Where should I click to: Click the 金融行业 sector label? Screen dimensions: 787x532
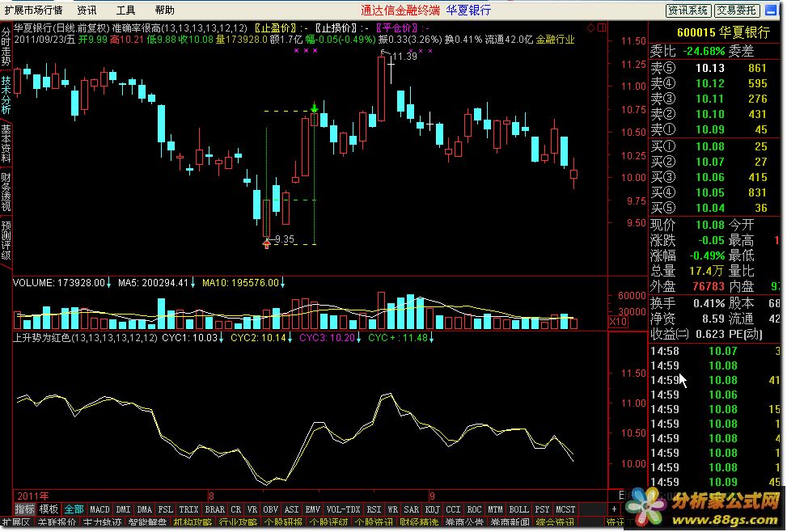click(555, 39)
